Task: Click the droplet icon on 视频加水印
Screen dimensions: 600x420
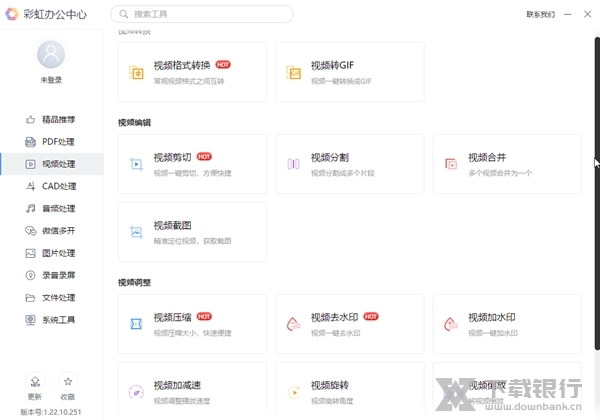Action: coord(451,324)
